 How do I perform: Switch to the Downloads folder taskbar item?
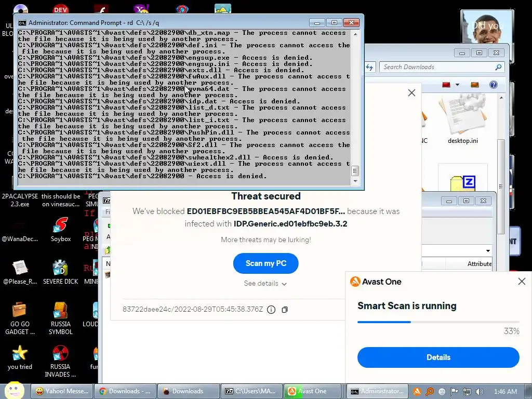(x=189, y=391)
